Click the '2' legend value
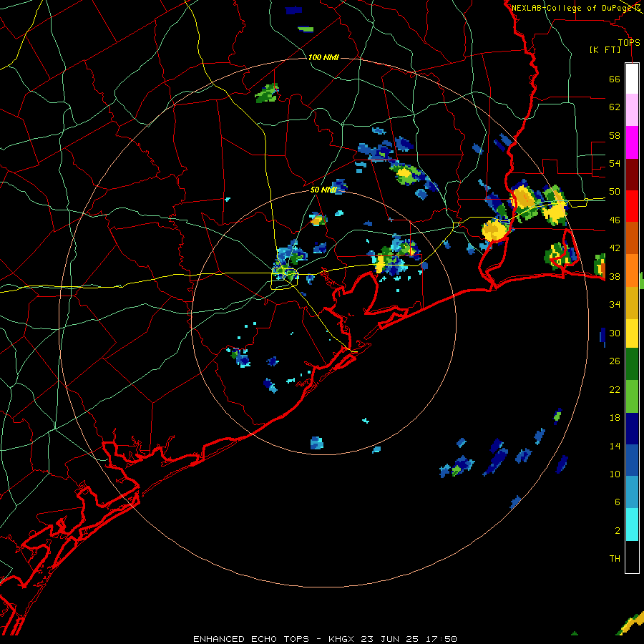Image resolution: width=644 pixels, height=644 pixels. (x=618, y=531)
